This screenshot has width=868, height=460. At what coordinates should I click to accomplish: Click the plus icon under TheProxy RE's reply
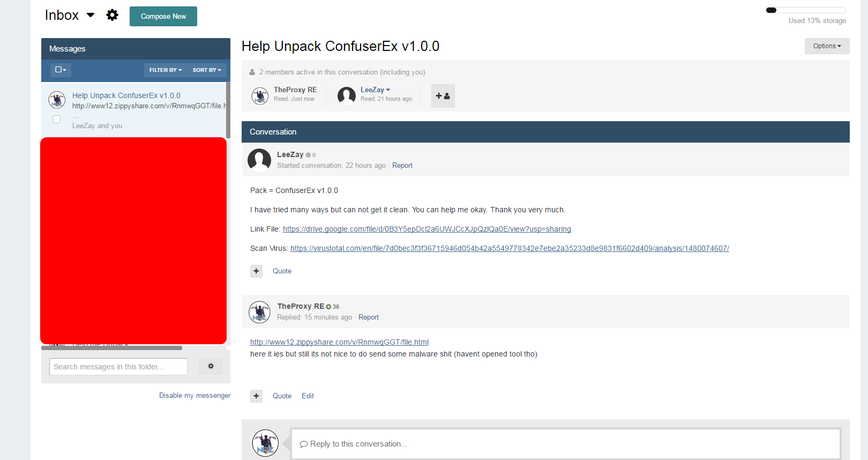256,396
